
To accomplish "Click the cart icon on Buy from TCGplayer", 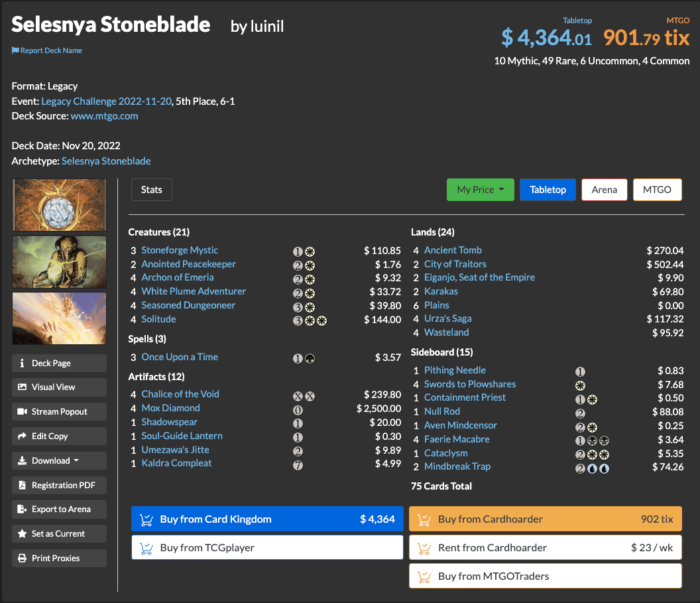I will click(x=147, y=548).
